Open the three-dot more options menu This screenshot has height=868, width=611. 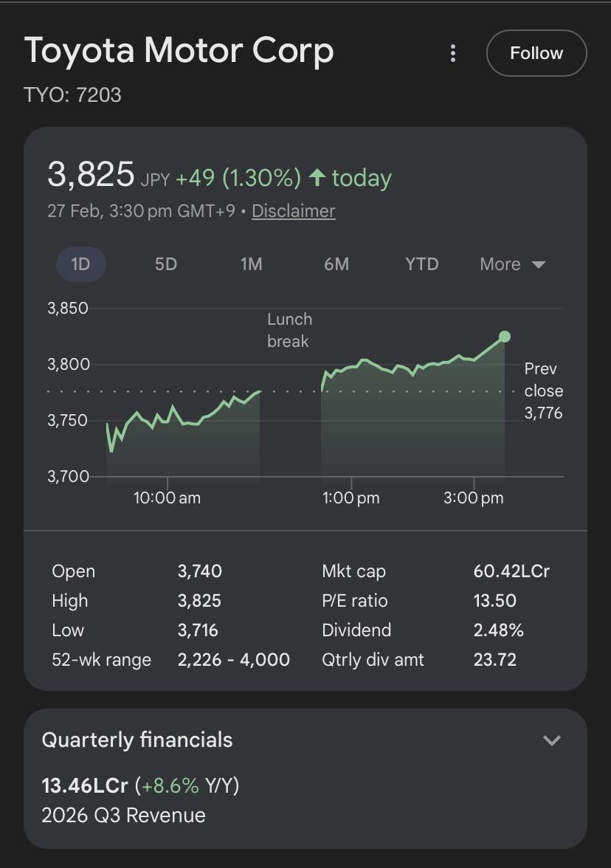coord(453,53)
